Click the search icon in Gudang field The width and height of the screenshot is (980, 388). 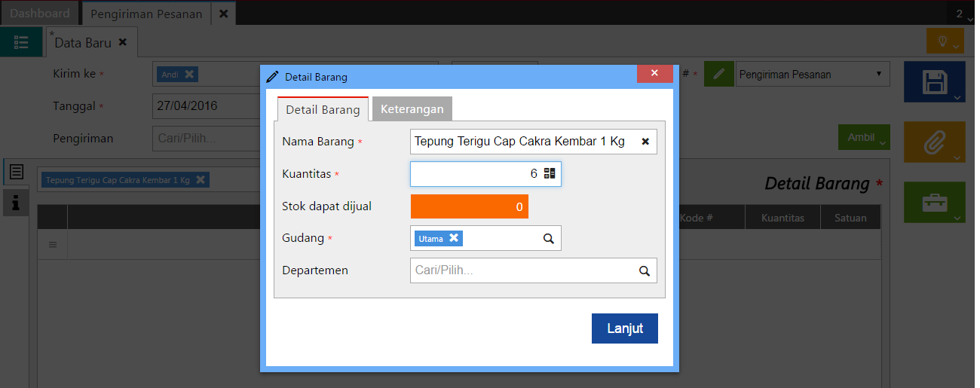549,239
